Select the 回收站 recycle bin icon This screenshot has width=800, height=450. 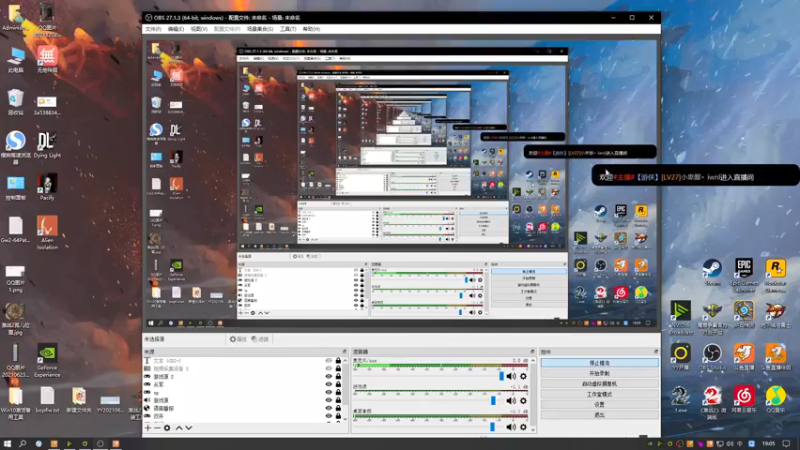tap(15, 102)
